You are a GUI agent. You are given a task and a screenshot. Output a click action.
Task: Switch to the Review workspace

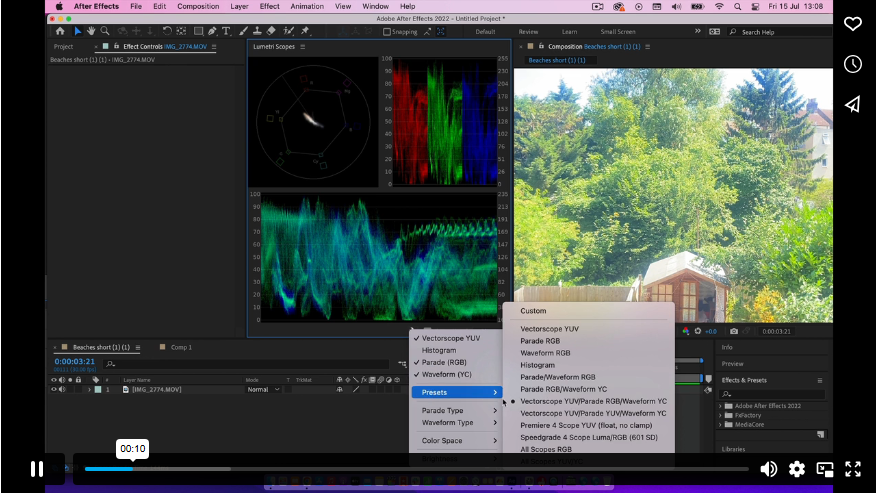click(x=528, y=32)
